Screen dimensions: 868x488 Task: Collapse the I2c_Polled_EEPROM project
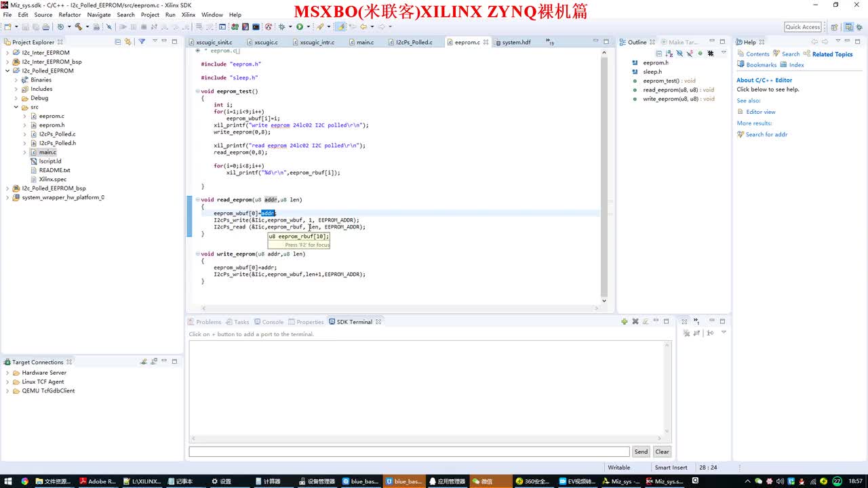[7, 70]
